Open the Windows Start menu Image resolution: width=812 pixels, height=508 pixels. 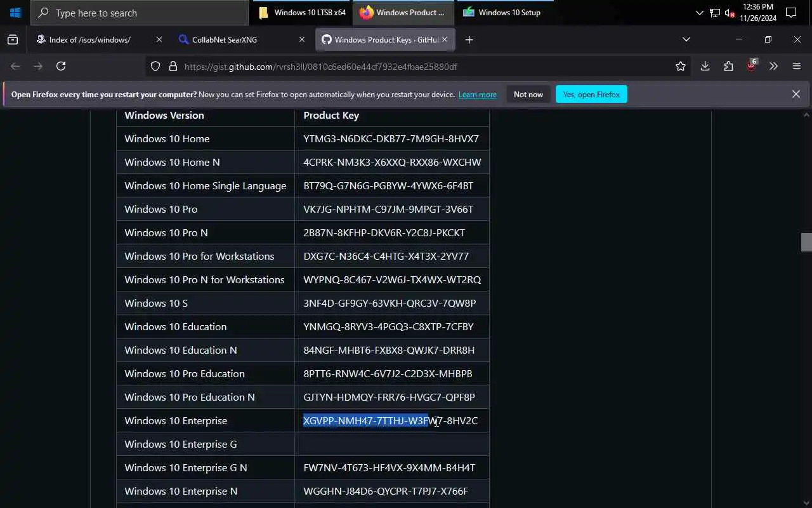[x=15, y=12]
